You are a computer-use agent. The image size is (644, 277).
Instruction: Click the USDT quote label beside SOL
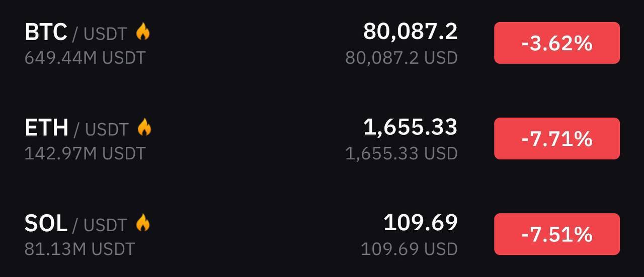click(x=105, y=225)
